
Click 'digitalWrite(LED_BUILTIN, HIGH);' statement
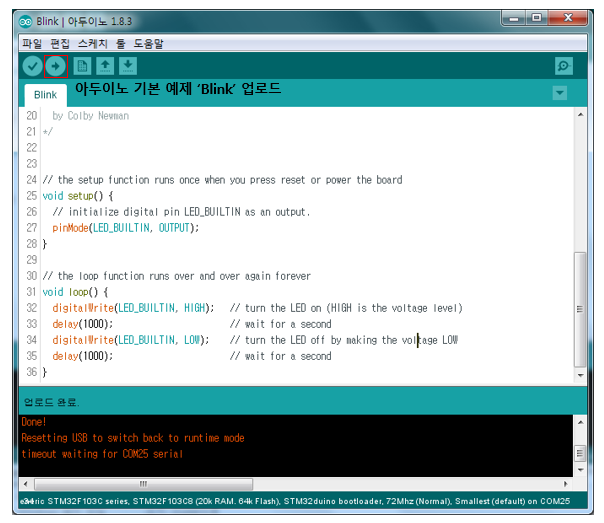pyautogui.click(x=133, y=308)
